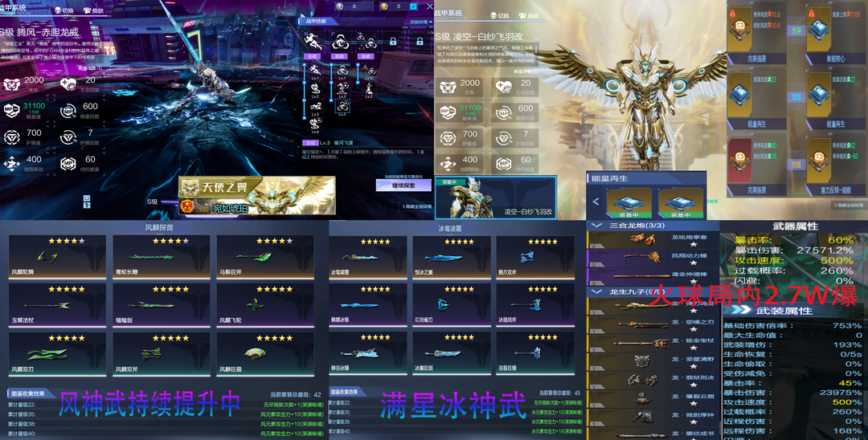Screen dimensions: 868x440
Task: Select the 恒冰之翼 weapon card
Action: point(451,257)
